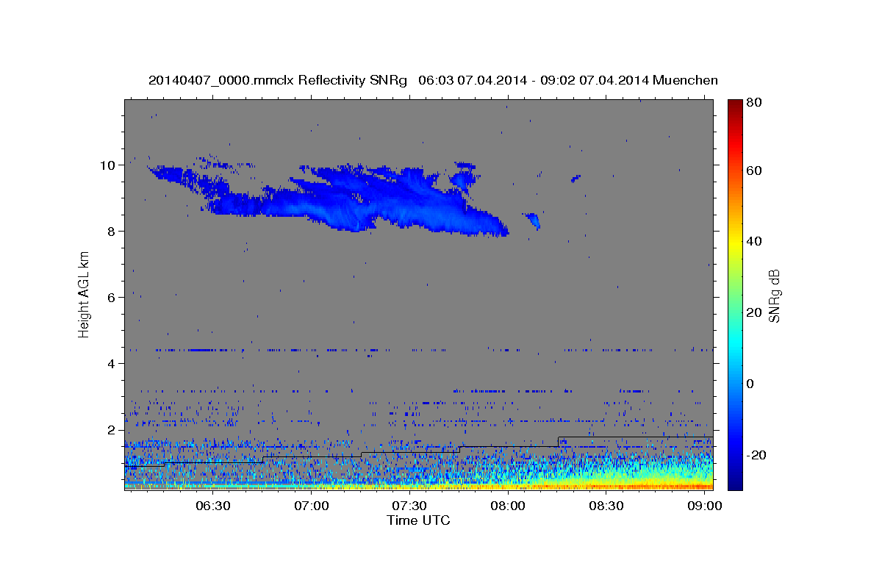Click the 'SNRg dB' colorbar label
This screenshot has width=882, height=588.
[774, 295]
